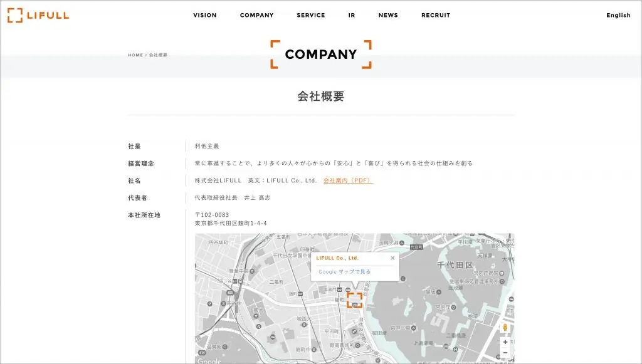This screenshot has height=364, width=642.
Task: Select COMPANY in the navigation bar
Action: click(x=256, y=15)
